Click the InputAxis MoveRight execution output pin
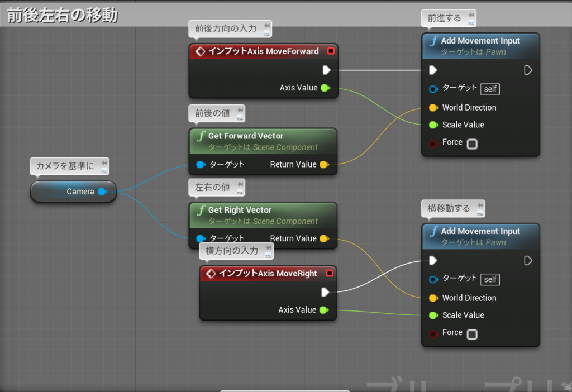This screenshot has height=392, width=572. click(x=325, y=292)
